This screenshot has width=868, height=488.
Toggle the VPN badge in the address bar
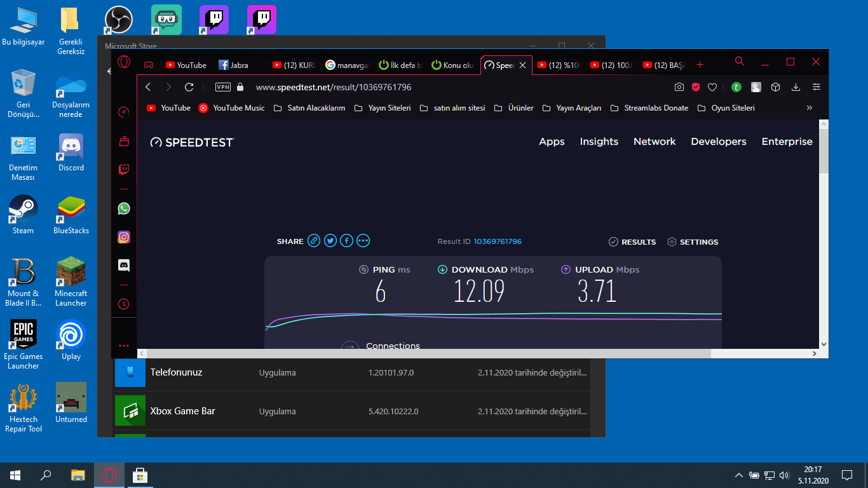pyautogui.click(x=223, y=87)
